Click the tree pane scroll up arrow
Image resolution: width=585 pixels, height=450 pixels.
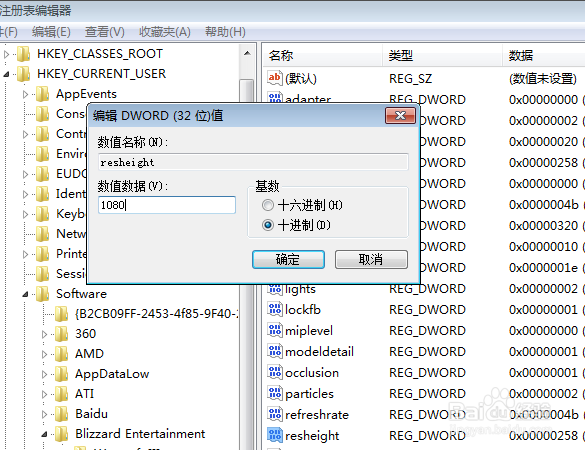[247, 54]
